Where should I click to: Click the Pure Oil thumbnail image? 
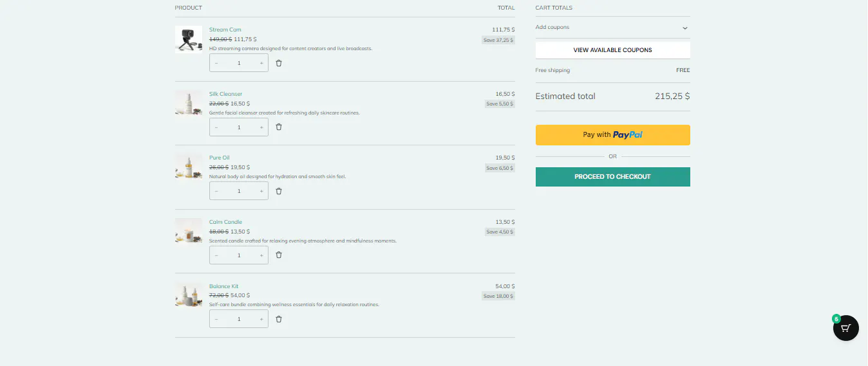189,167
